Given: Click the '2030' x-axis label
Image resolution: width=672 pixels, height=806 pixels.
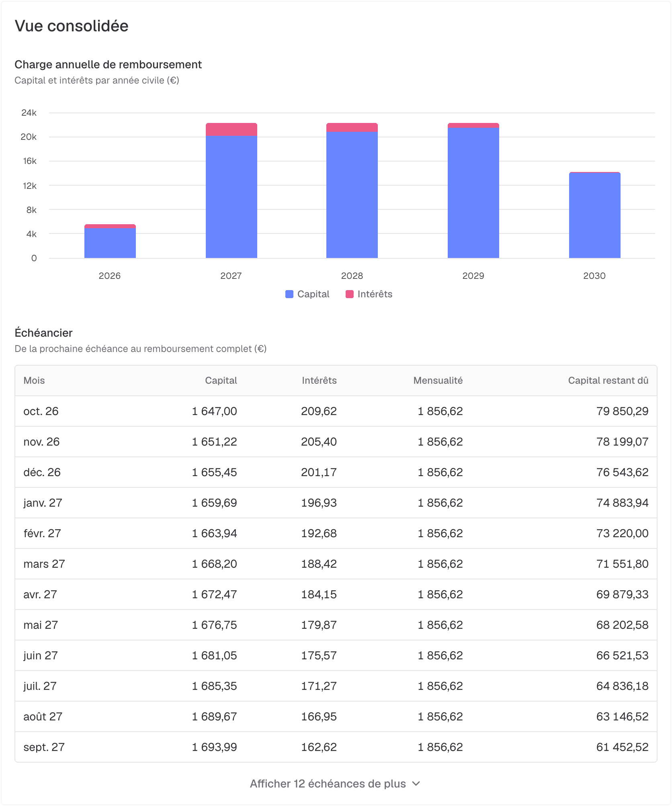Looking at the screenshot, I should [x=594, y=276].
